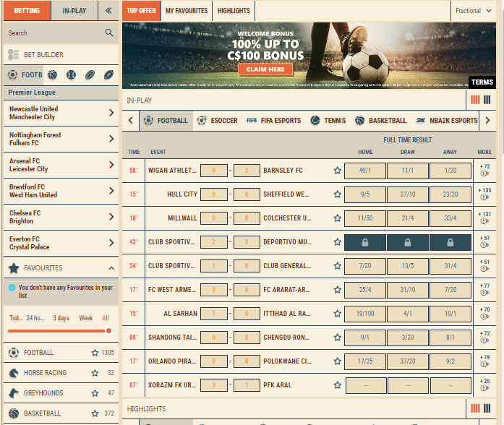Bet on Wigan home at 40/1
Screen dimensions: 504x425
click(365, 171)
